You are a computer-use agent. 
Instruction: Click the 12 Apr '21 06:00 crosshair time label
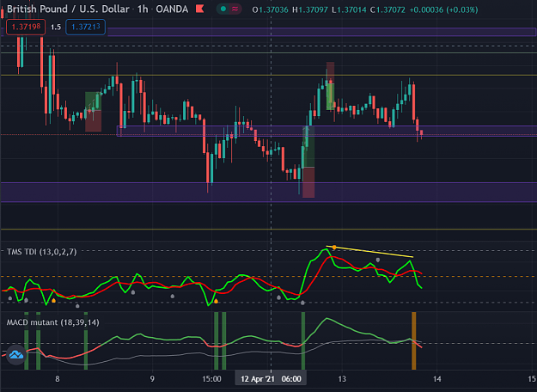tap(271, 379)
